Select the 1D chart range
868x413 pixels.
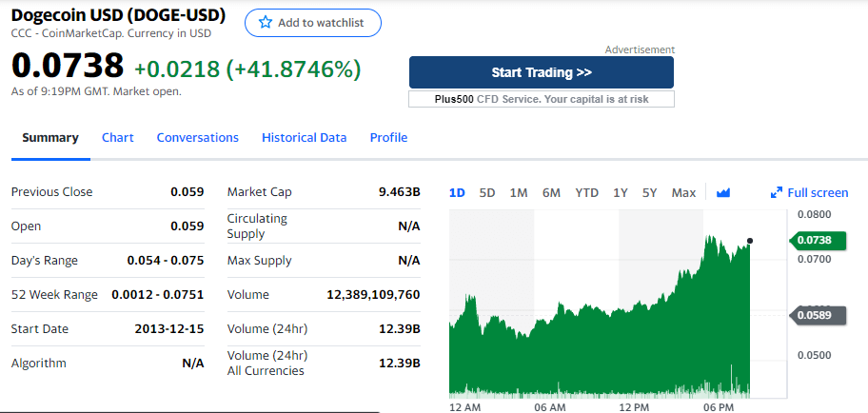click(457, 192)
